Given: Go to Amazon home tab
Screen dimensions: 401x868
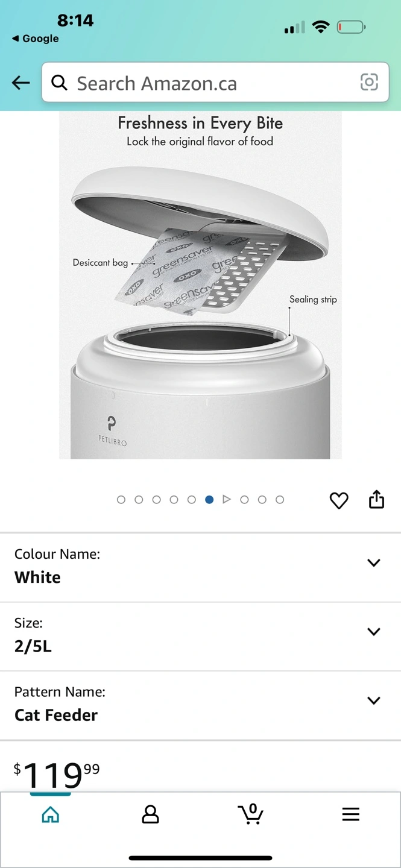Looking at the screenshot, I should point(51,814).
